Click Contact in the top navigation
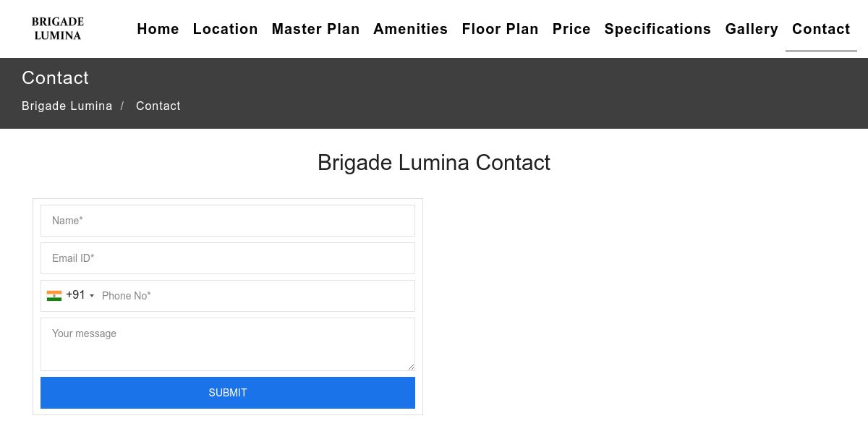The height and width of the screenshot is (434, 868). click(821, 29)
